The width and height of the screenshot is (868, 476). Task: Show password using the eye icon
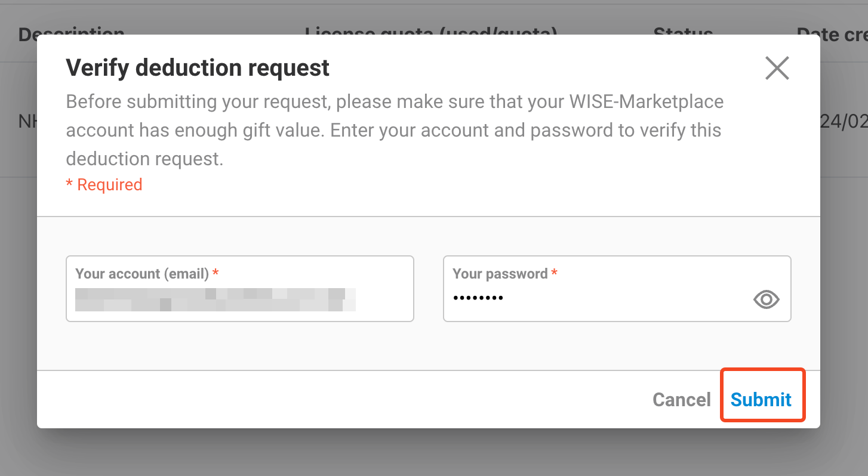pyautogui.click(x=766, y=299)
